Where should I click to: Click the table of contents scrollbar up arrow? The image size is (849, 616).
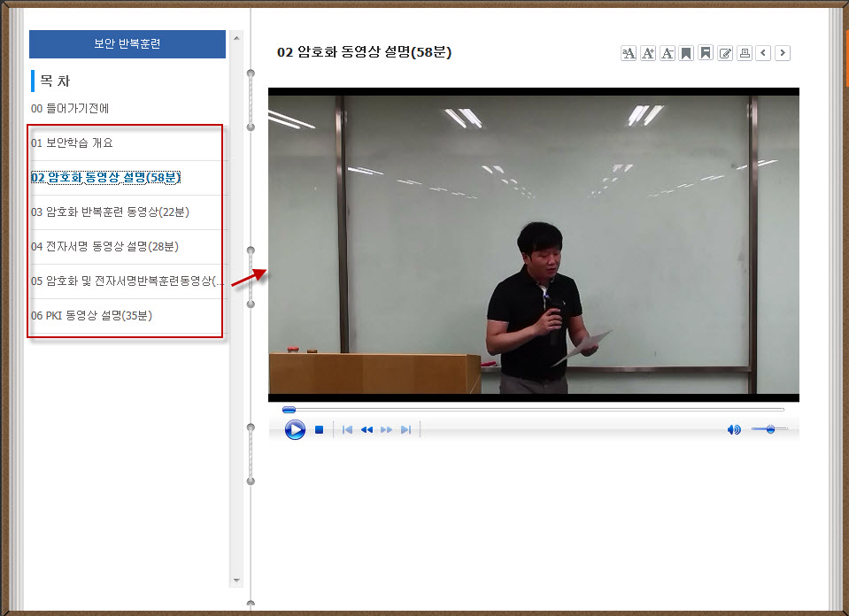(236, 38)
